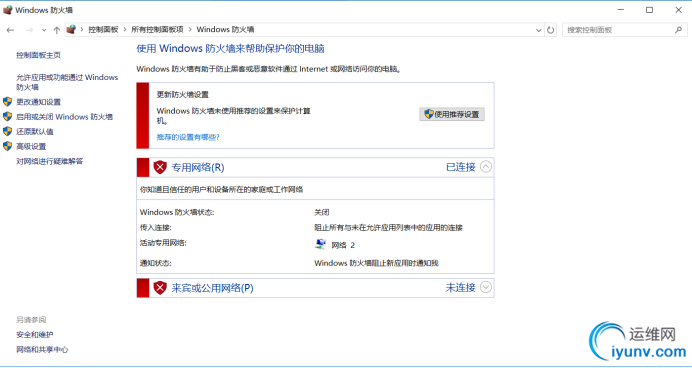Viewport: 692px width, 368px height.
Task: Select the 通知状态 label
Action: point(155,263)
